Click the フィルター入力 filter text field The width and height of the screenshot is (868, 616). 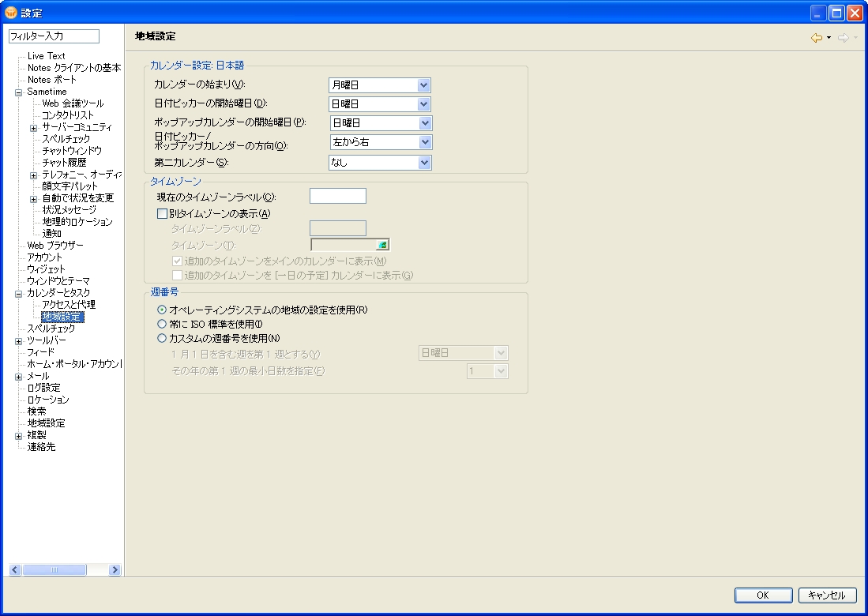[x=53, y=36]
